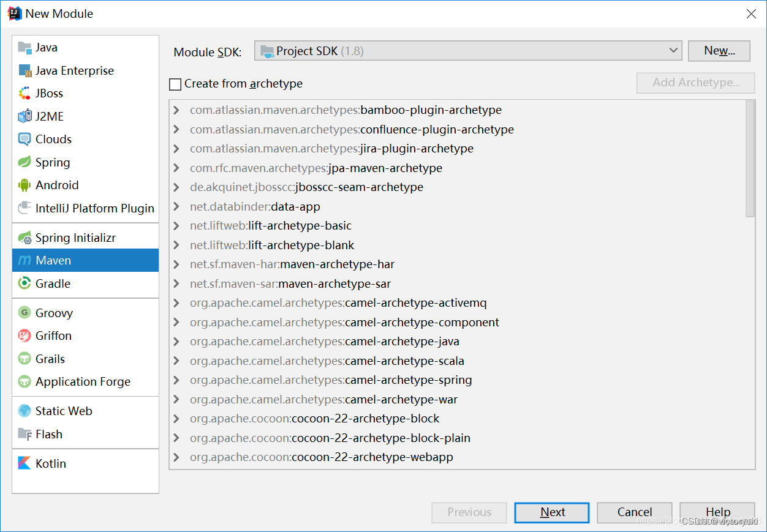
Task: Select Static Web module type
Action: (85, 411)
